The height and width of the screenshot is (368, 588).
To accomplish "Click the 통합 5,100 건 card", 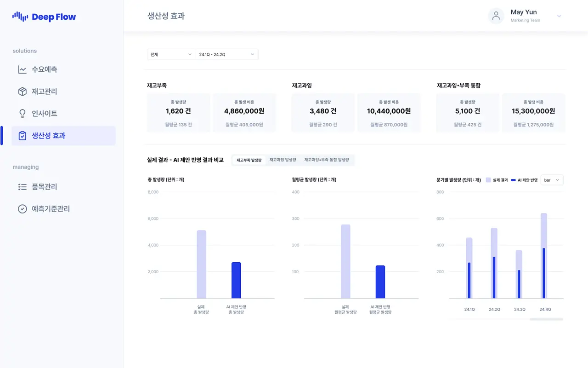I will [468, 113].
